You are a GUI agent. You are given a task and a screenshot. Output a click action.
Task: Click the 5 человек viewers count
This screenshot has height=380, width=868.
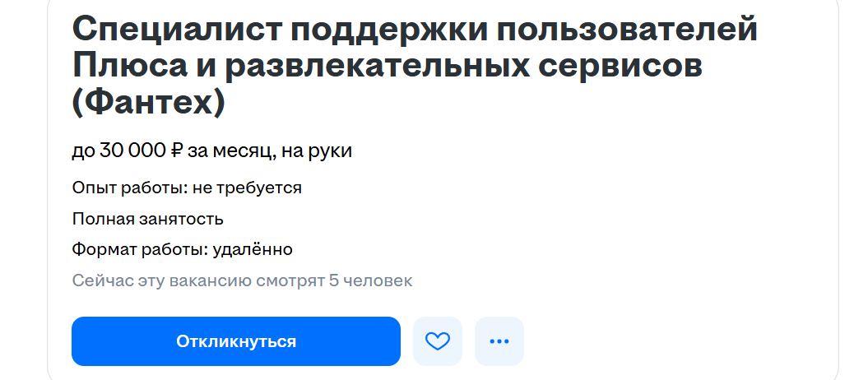(x=371, y=280)
